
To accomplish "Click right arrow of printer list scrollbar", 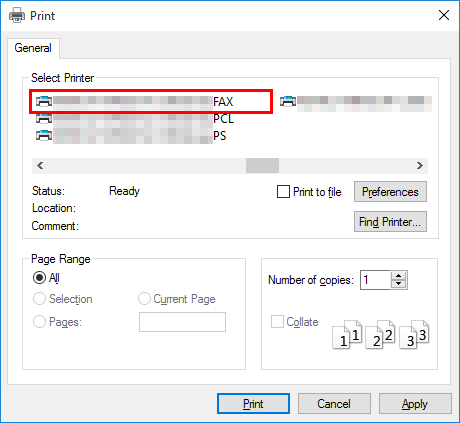I will 420,165.
